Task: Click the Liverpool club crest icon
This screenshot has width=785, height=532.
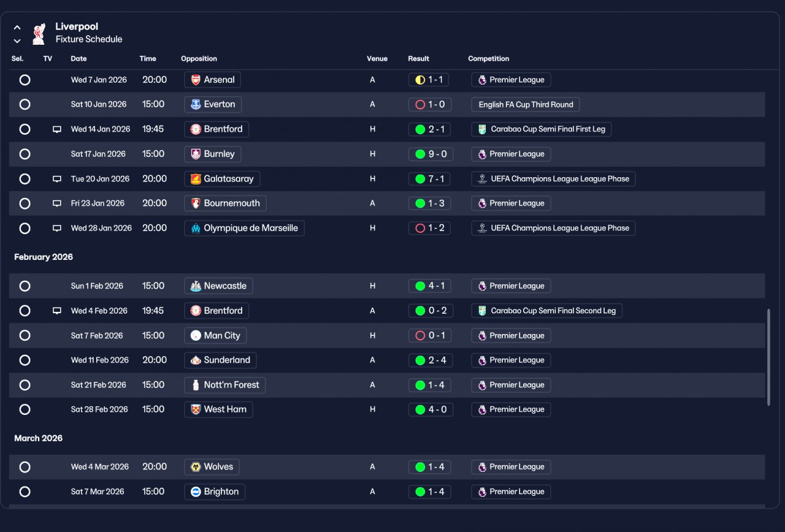Action: pyautogui.click(x=39, y=34)
